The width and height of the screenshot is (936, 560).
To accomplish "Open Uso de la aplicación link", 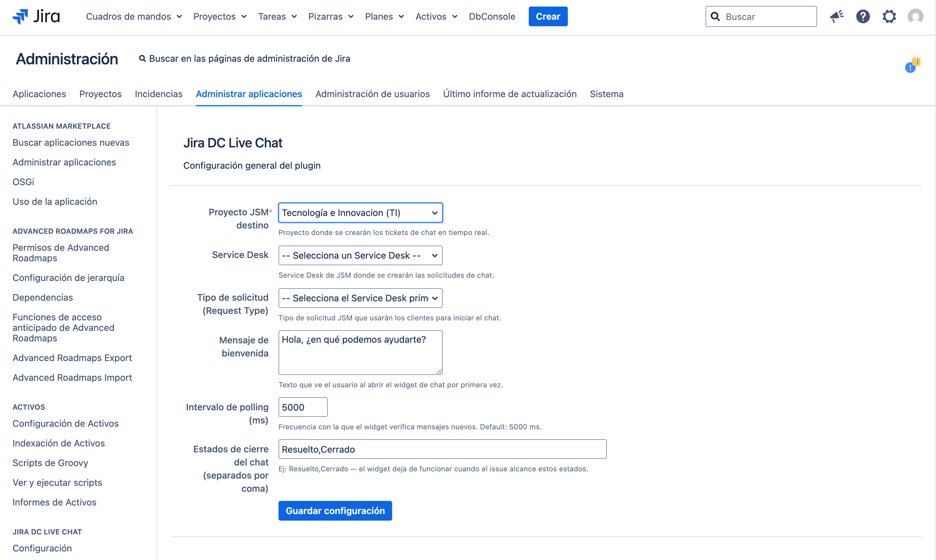I will coord(55,202).
